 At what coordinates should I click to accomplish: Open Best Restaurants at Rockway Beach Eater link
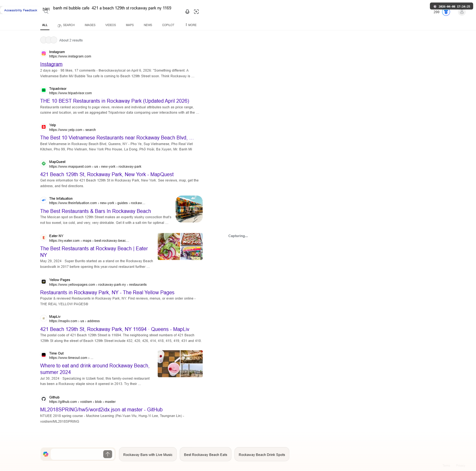(94, 252)
